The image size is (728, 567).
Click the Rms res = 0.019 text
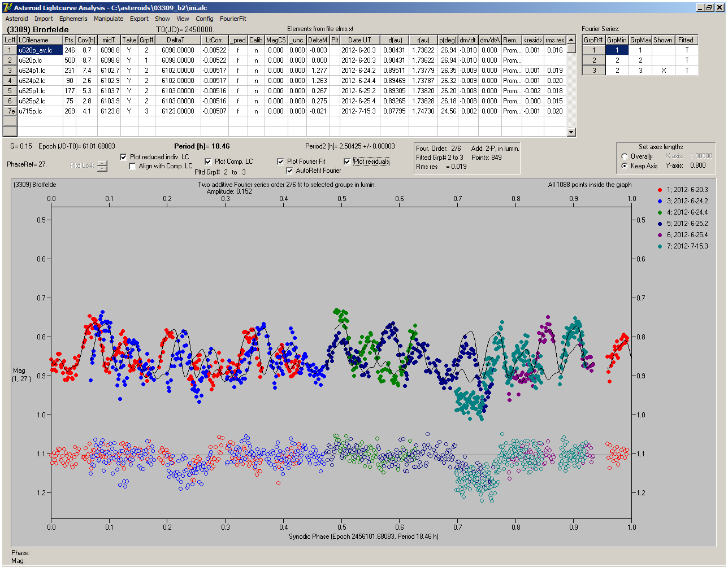pos(442,167)
